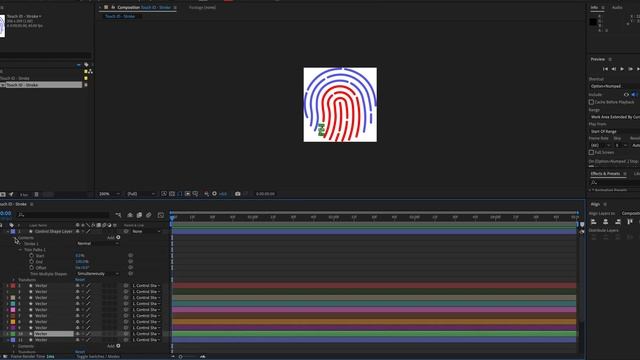This screenshot has height=360, width=640.
Task: Click the Add content button for Control Shape Layer
Action: (x=118, y=238)
